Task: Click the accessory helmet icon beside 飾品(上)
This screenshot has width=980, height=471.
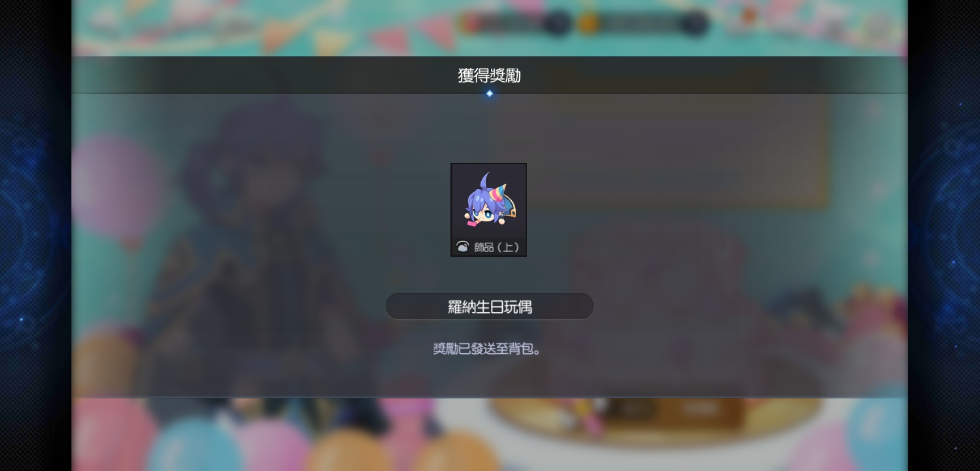Action: tap(463, 247)
